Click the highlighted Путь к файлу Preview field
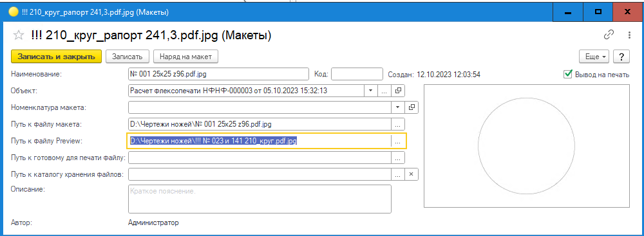Viewport: 644px width, 236px height. click(x=259, y=141)
